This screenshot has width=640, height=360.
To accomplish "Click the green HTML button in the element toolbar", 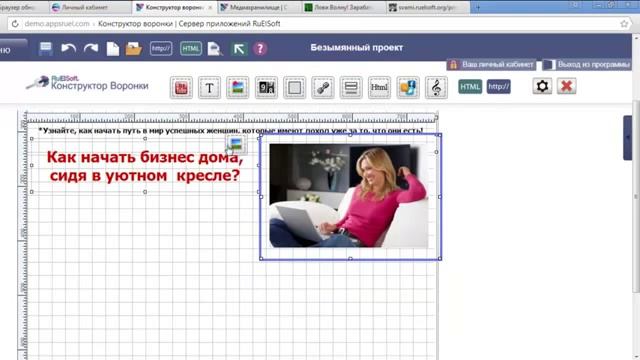I will click(470, 87).
